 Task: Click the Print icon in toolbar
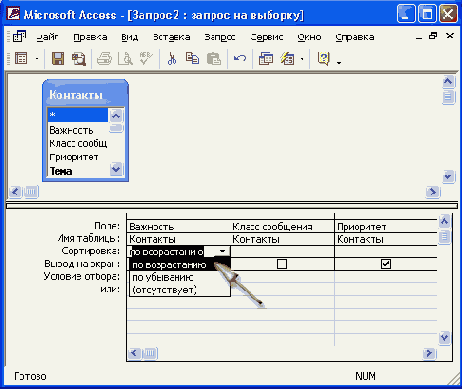104,59
